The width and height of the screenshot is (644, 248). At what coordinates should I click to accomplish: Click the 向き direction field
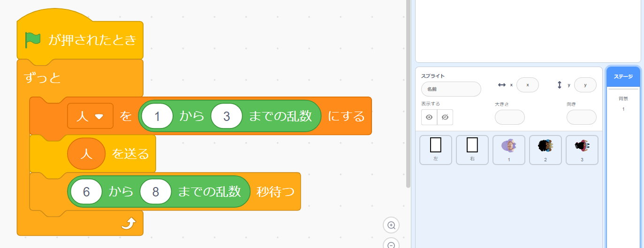tap(582, 117)
